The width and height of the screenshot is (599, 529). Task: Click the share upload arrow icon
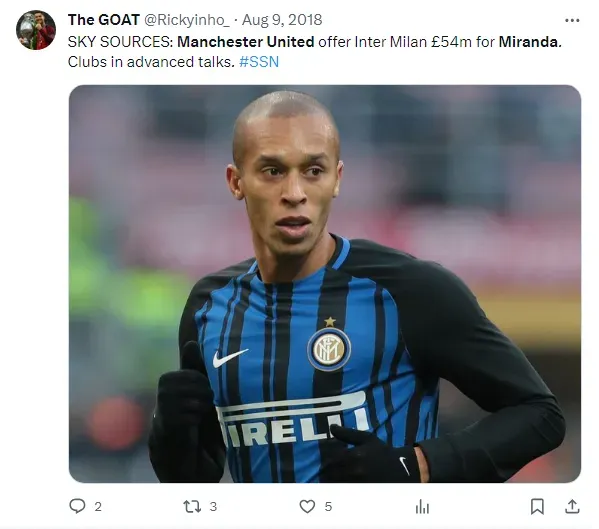[x=572, y=506]
